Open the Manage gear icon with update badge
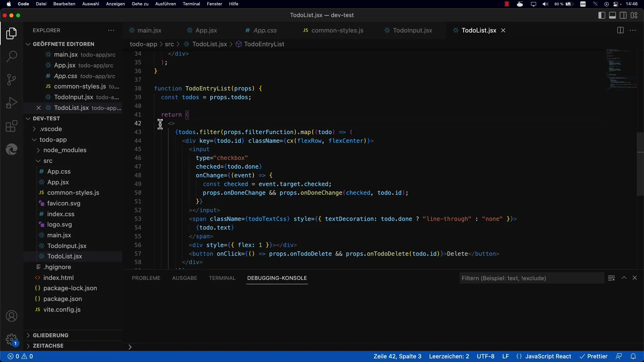644x362 pixels. coord(11,340)
